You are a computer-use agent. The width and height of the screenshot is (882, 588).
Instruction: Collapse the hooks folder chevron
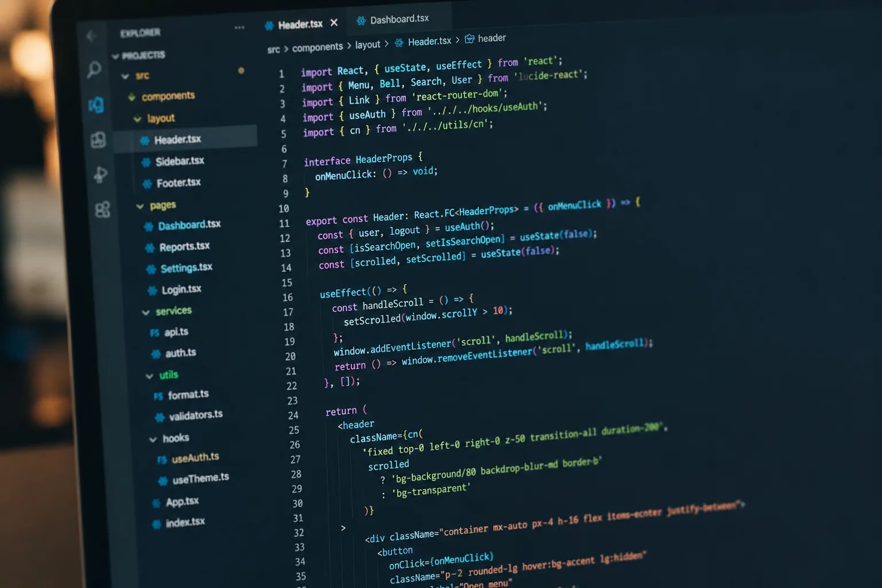coord(153,440)
